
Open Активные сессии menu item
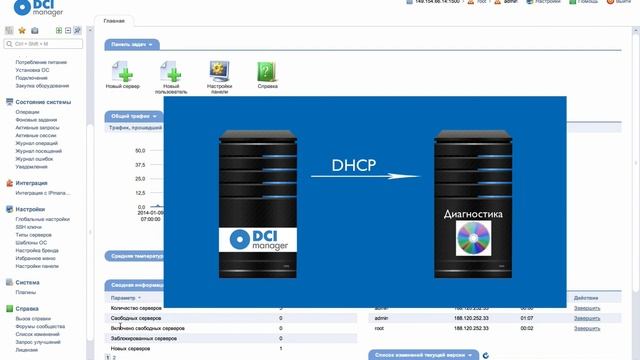36,136
